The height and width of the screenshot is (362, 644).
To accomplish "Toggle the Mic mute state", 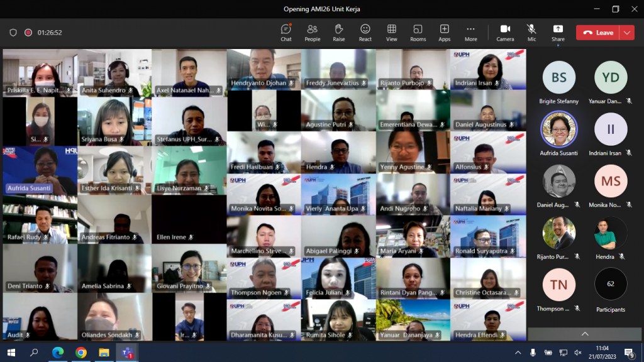I will pos(531,32).
